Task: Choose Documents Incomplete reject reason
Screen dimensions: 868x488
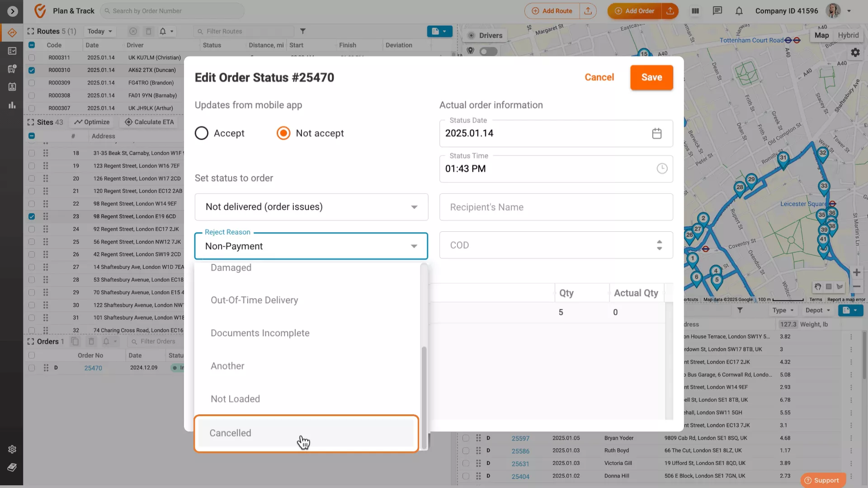Action: click(260, 333)
